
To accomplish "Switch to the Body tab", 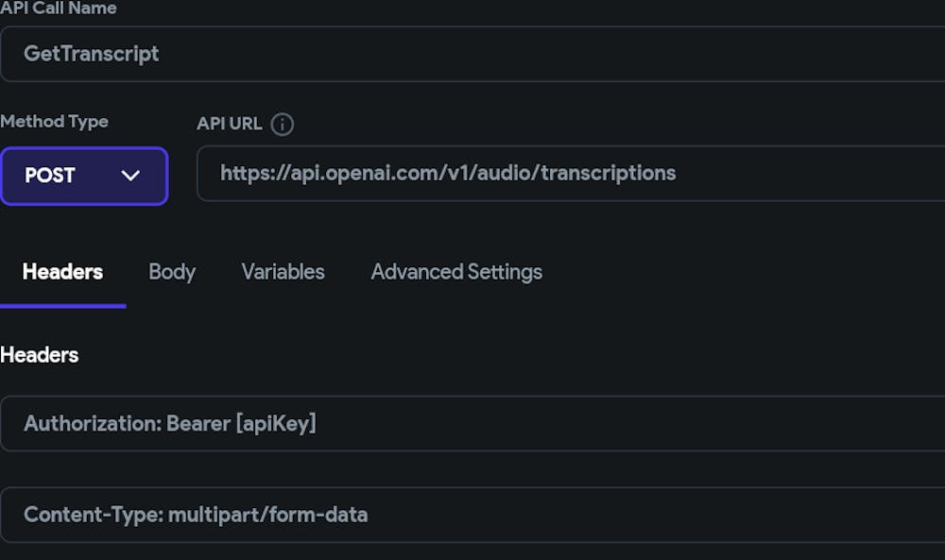I will point(172,272).
